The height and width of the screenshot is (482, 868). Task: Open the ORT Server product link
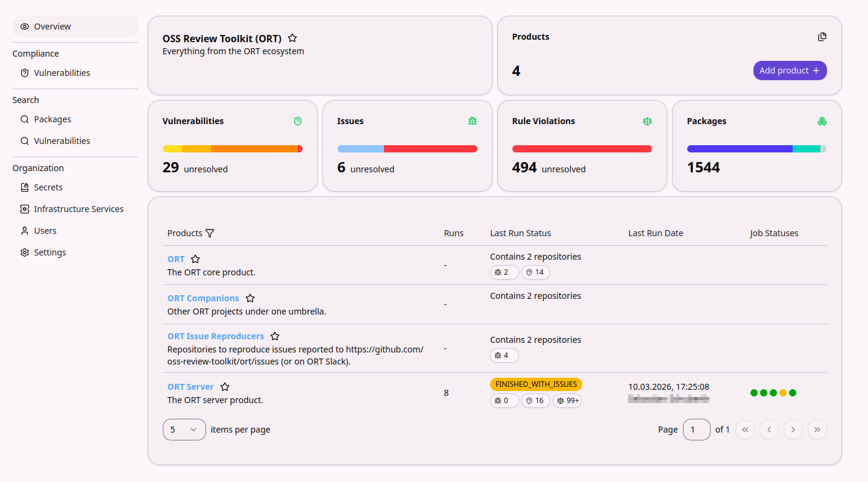point(190,387)
